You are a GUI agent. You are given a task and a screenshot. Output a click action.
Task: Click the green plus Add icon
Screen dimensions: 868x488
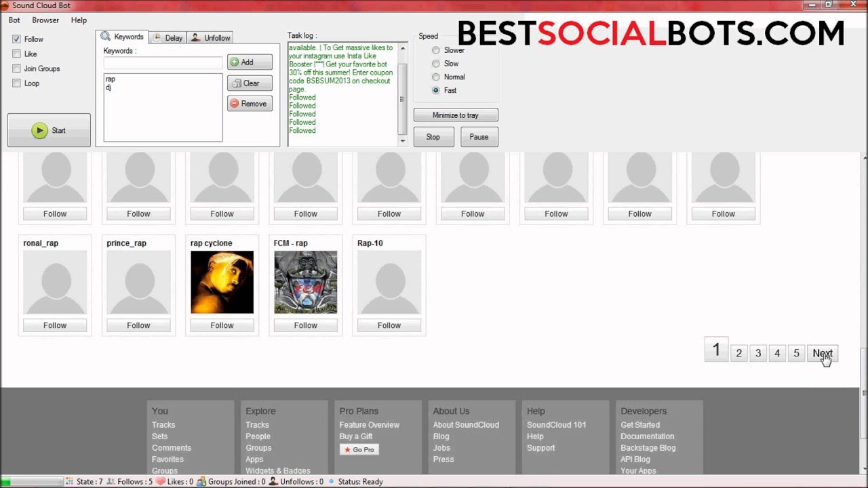[x=235, y=62]
